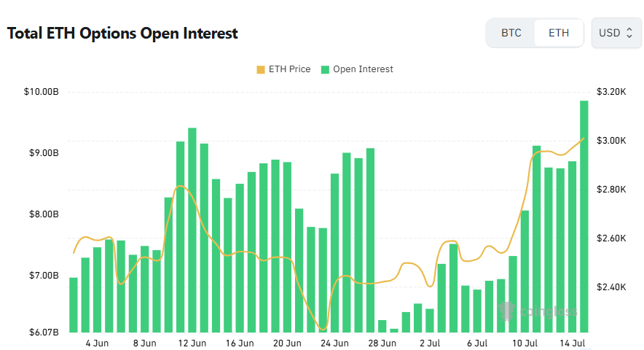Switch to the BTC tab
This screenshot has width=644, height=350.
click(511, 33)
